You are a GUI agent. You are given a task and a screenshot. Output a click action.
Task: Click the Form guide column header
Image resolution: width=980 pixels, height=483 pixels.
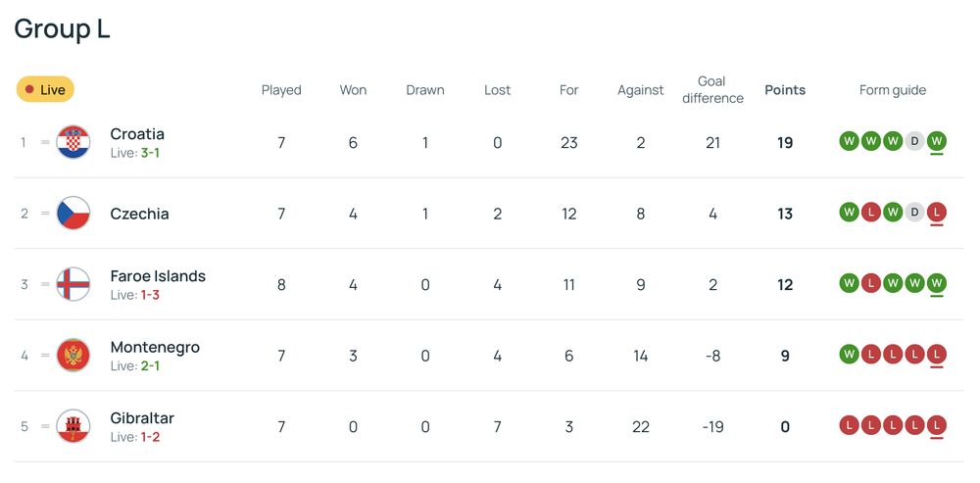tap(892, 90)
